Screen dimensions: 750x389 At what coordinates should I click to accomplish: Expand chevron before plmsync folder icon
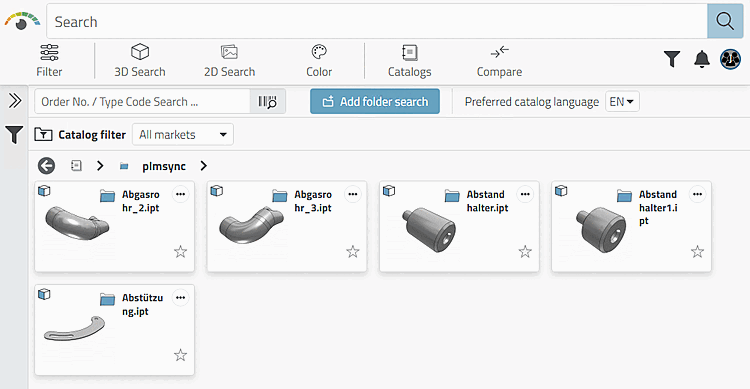100,166
